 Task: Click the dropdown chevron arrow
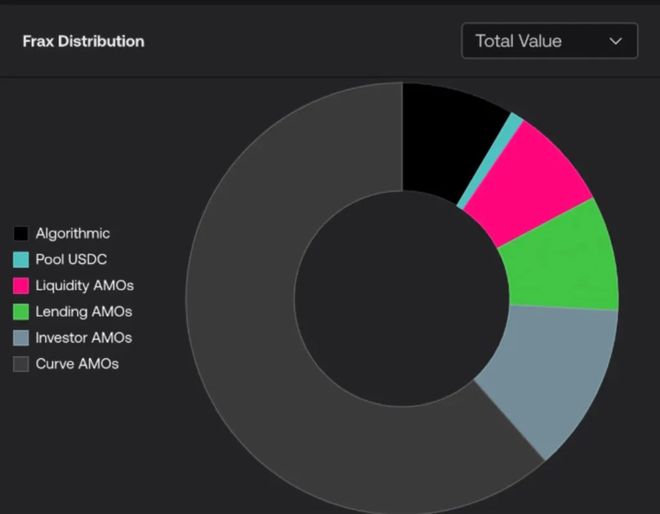(616, 41)
